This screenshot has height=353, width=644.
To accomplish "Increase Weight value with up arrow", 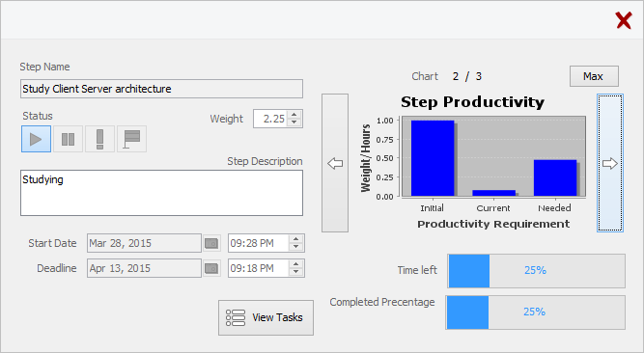I will 294,115.
